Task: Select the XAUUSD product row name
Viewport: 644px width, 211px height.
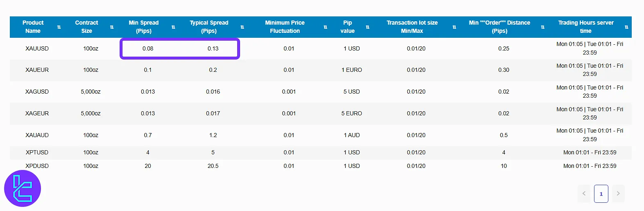Action: [37, 48]
